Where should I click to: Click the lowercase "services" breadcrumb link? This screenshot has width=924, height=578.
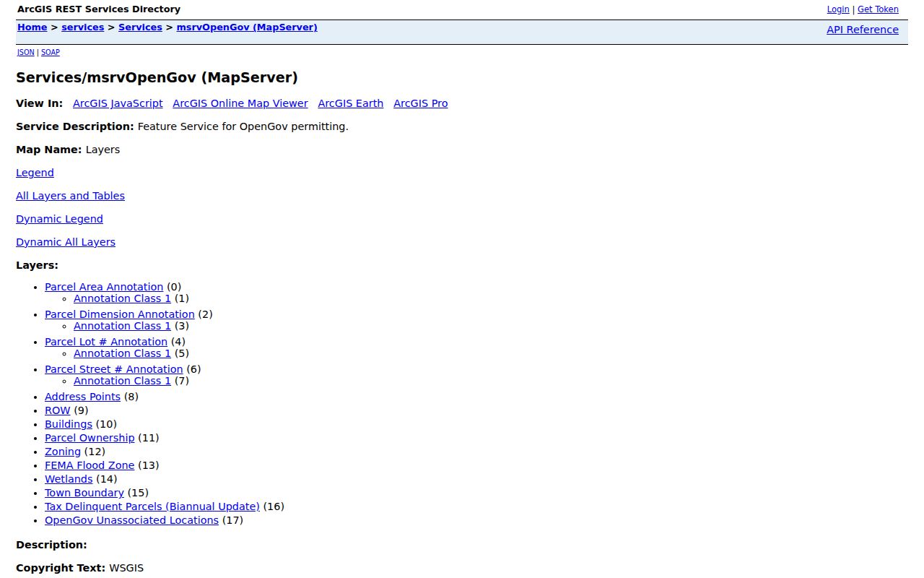83,27
